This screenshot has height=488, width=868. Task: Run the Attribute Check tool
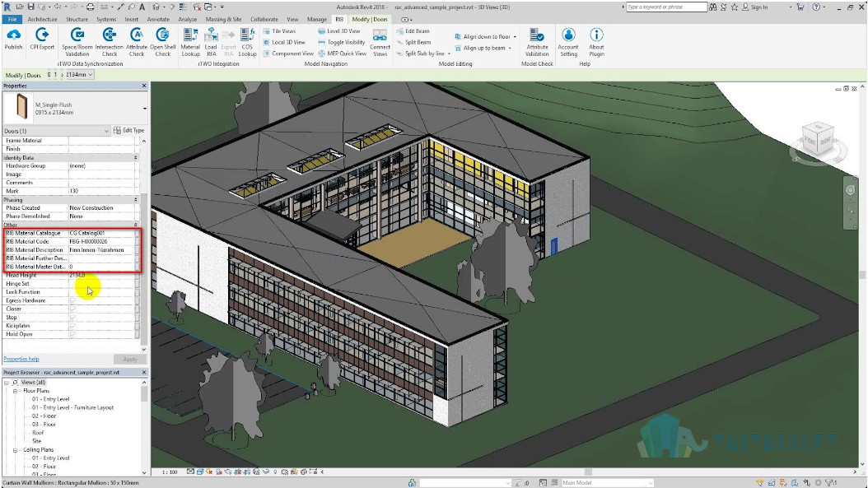tap(136, 42)
